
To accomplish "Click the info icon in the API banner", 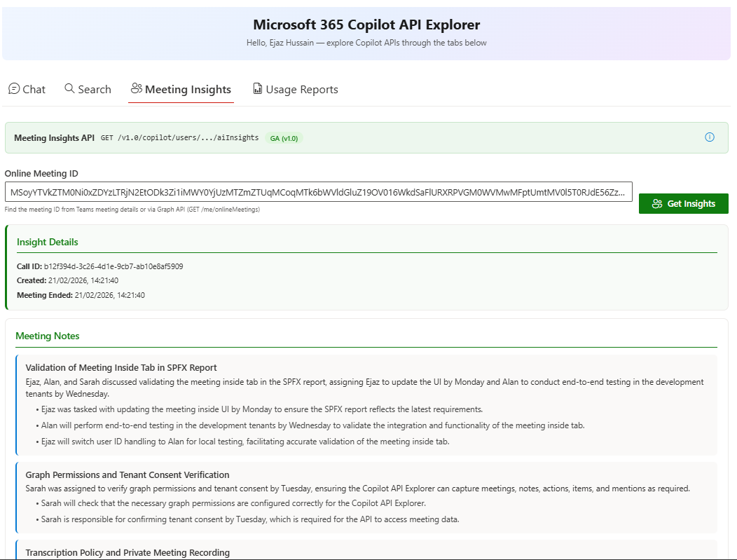I will (x=709, y=137).
